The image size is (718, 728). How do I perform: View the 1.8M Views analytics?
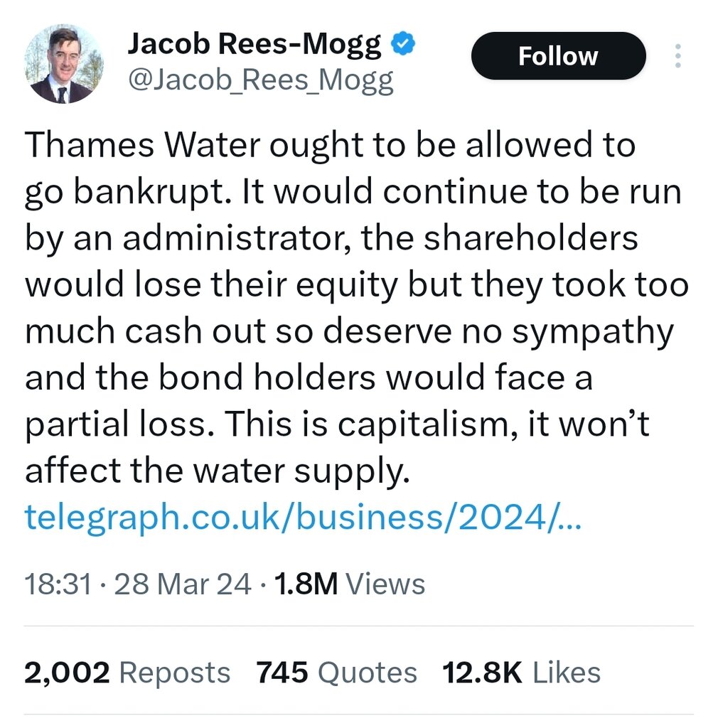click(350, 584)
